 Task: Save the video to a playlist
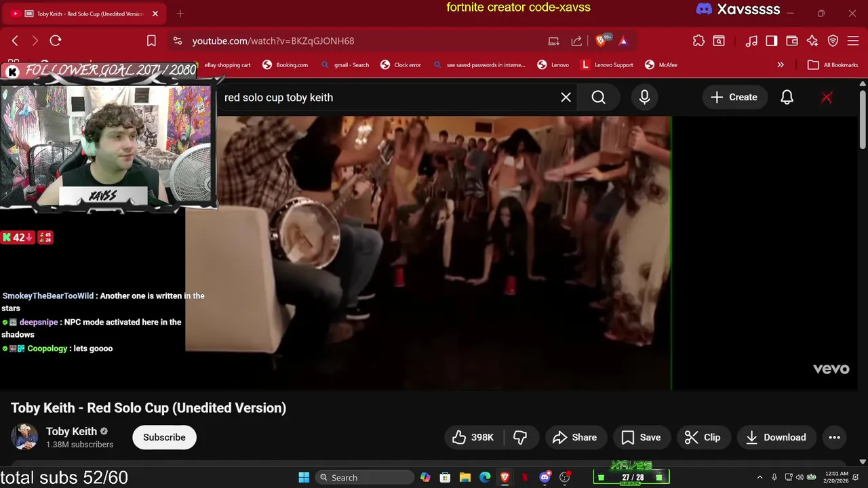click(x=642, y=437)
